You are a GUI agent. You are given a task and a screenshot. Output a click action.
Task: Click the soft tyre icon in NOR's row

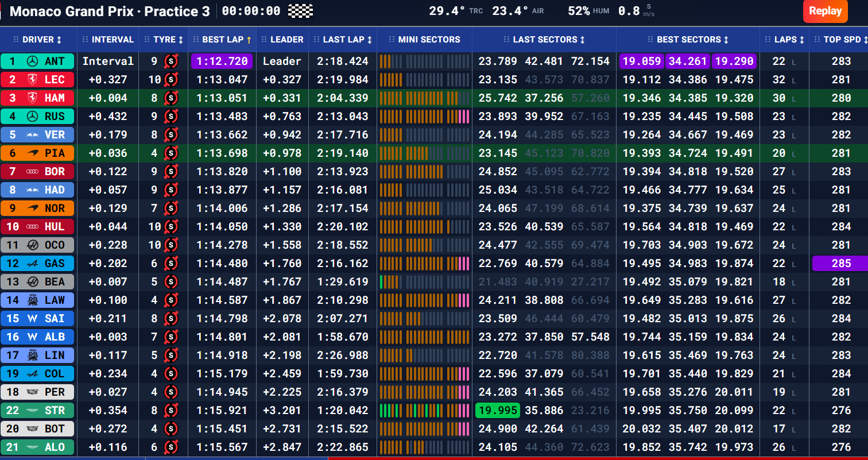tap(171, 208)
